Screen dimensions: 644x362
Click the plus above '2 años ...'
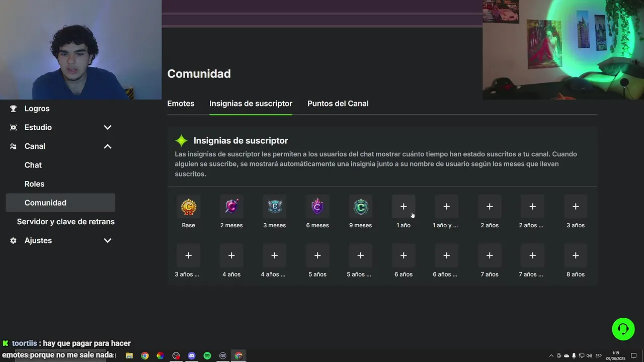click(x=532, y=207)
